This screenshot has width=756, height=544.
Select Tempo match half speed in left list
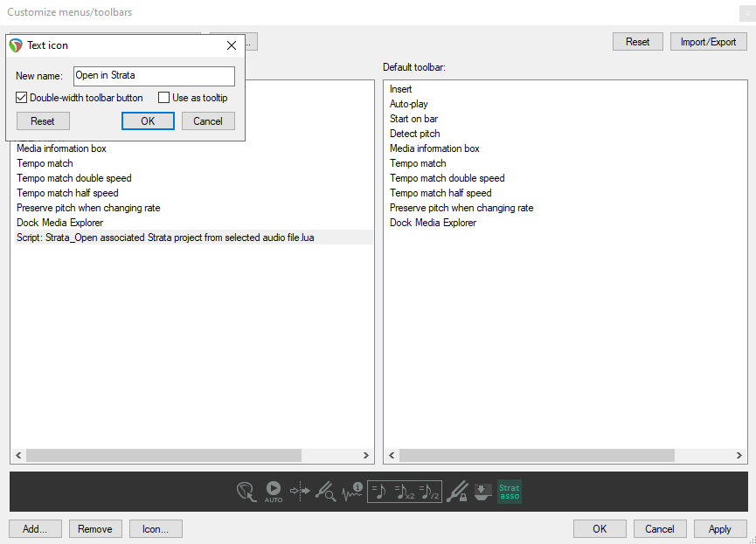pyautogui.click(x=67, y=193)
